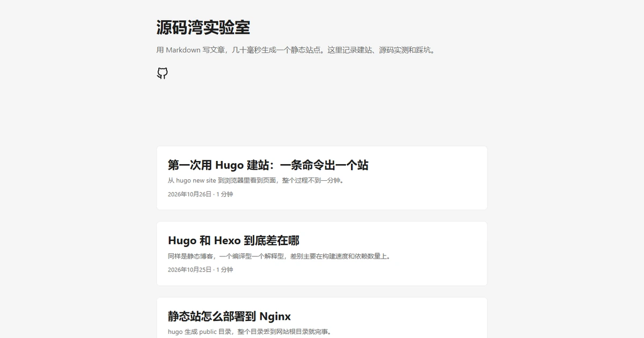Click the date 2026年10月26日 · 1 分钟
The width and height of the screenshot is (644, 338).
[200, 194]
